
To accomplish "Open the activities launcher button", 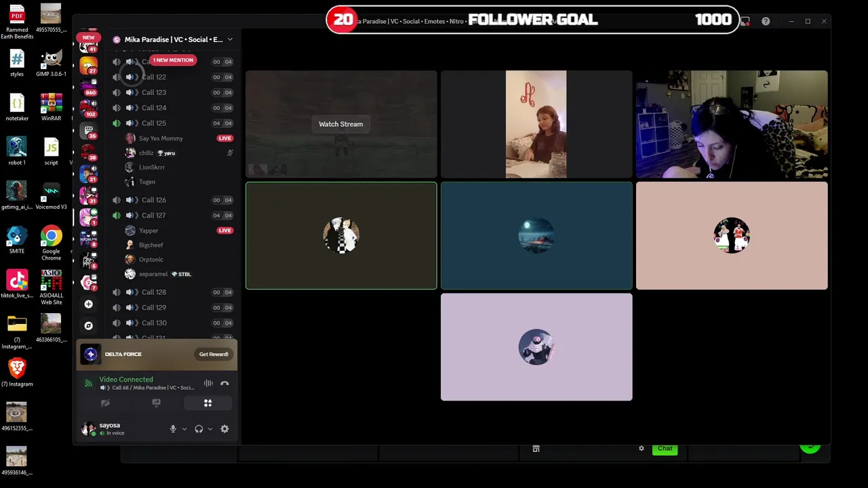I will pos(208,403).
